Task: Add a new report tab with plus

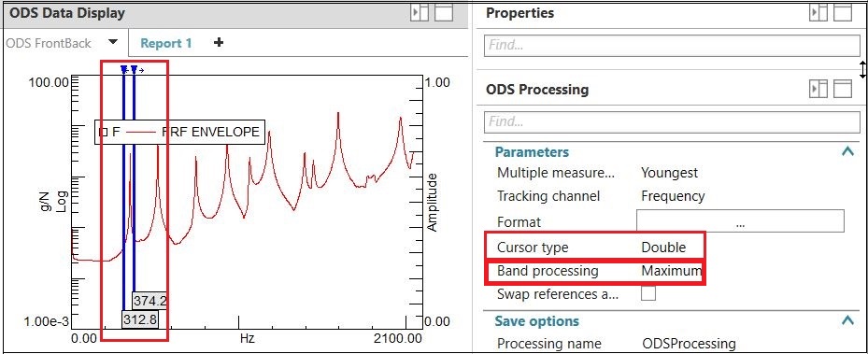Action: click(219, 43)
